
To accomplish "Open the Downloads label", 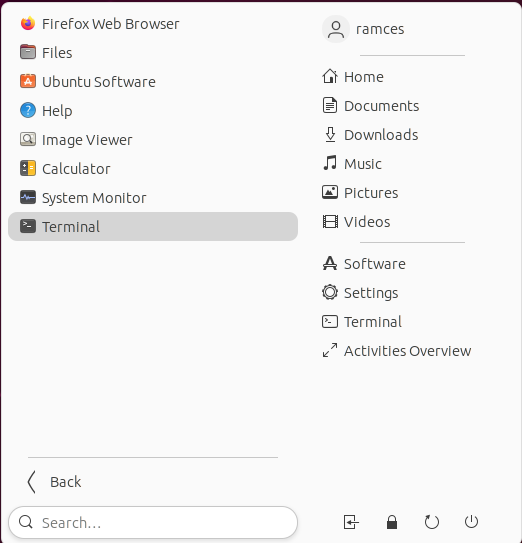I will pos(381,135).
